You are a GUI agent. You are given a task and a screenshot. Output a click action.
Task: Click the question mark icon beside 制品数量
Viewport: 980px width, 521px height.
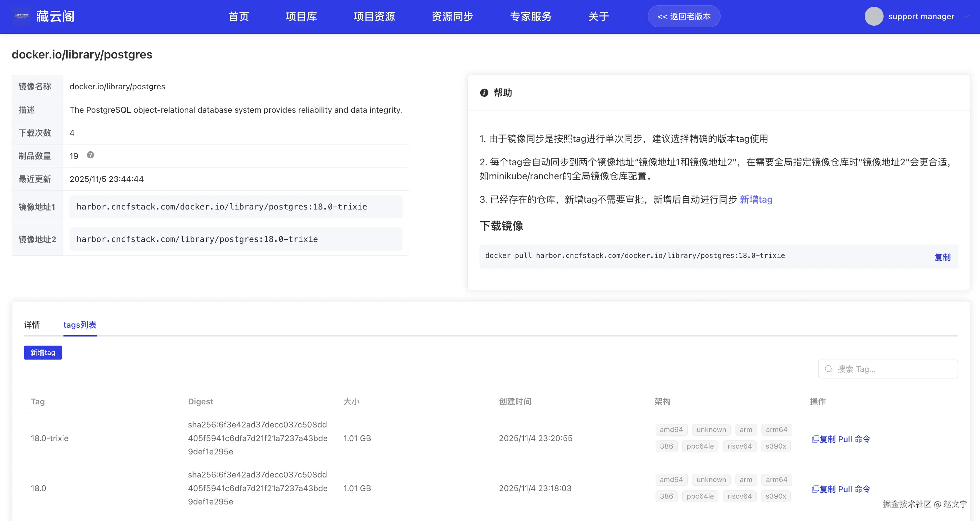(90, 155)
